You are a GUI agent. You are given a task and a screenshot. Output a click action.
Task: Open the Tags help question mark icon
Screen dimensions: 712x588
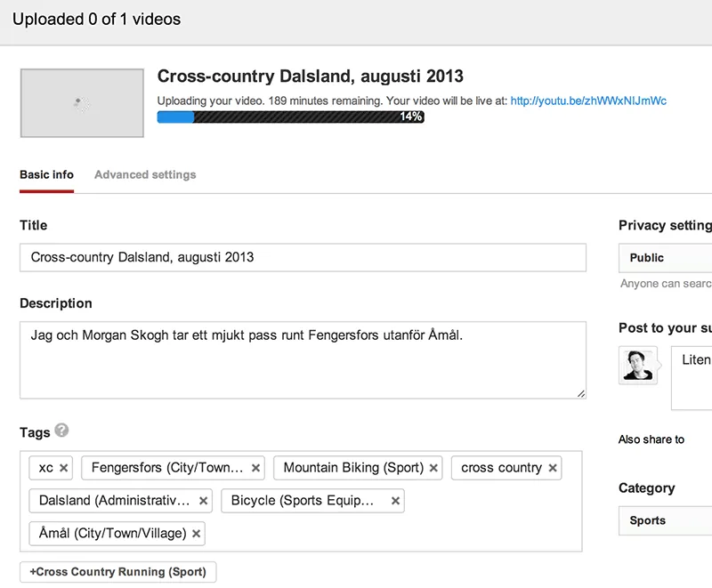click(x=61, y=431)
